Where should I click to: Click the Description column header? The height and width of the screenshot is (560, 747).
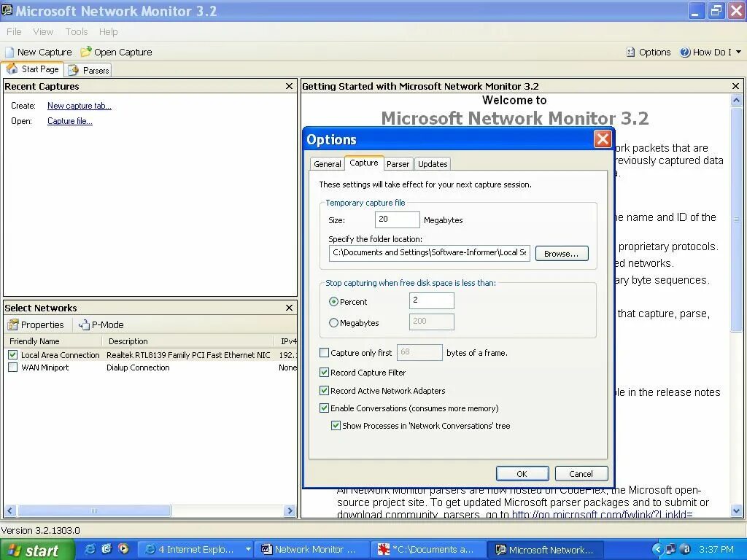pos(189,341)
